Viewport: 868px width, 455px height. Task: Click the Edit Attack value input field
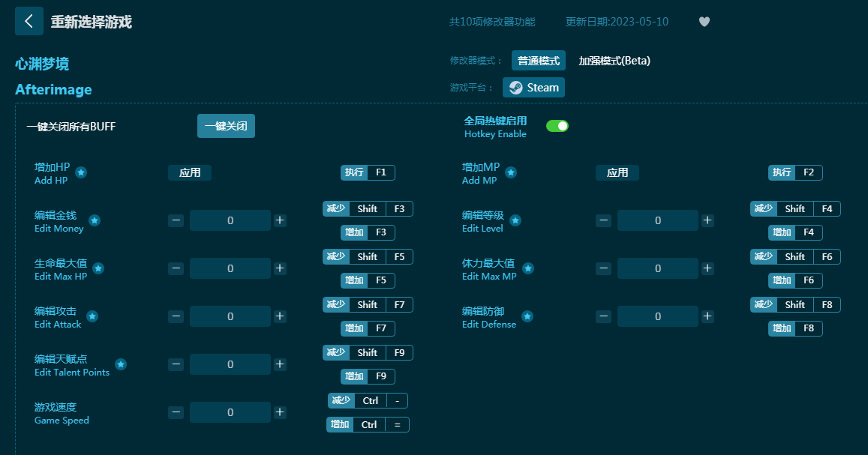pos(230,316)
